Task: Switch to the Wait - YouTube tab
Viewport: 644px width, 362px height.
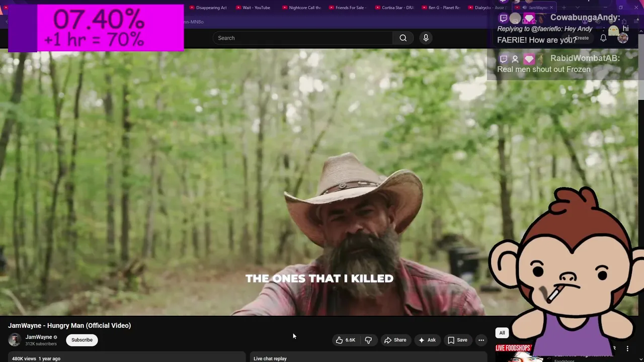Action: pyautogui.click(x=253, y=8)
